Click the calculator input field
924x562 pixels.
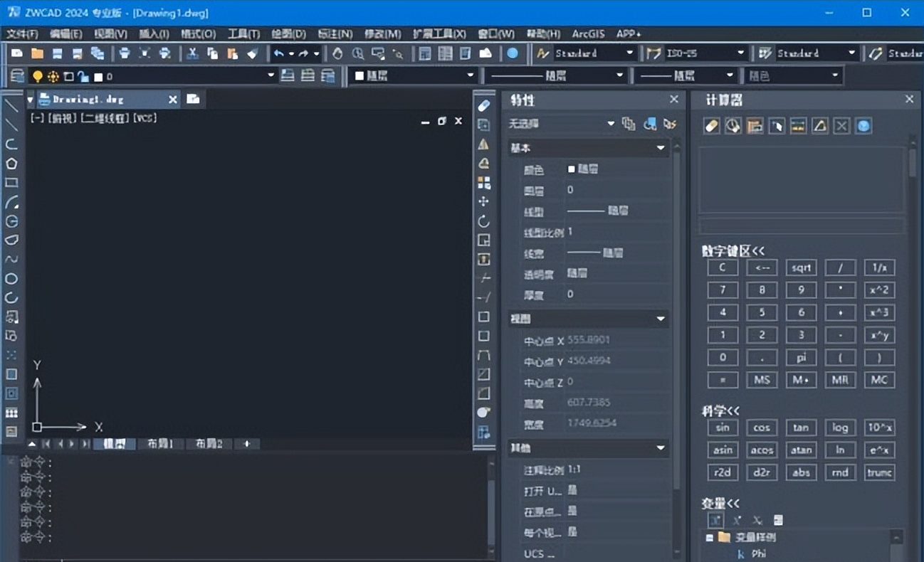(802, 226)
